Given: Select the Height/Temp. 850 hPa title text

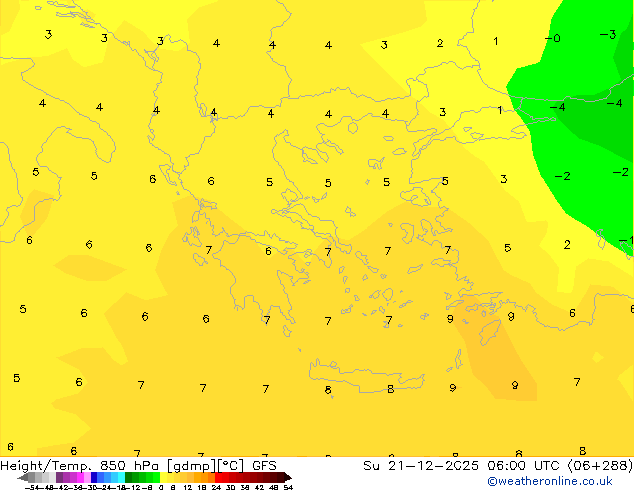Looking at the screenshot, I should tap(80, 466).
